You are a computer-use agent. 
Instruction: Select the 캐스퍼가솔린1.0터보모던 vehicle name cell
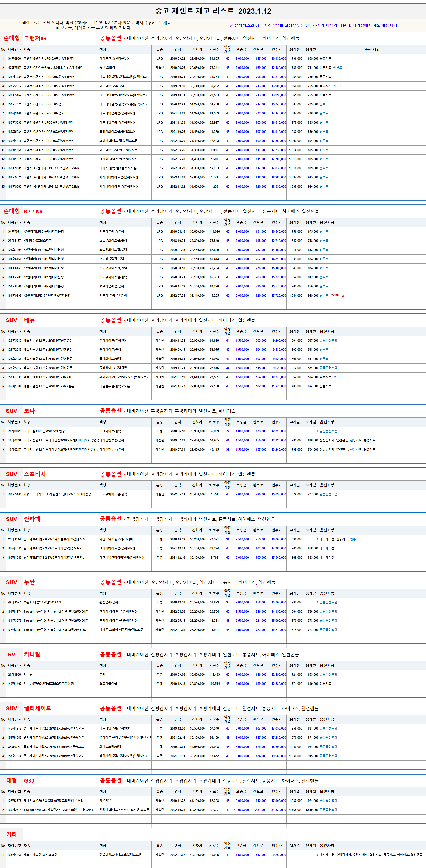coord(40,855)
